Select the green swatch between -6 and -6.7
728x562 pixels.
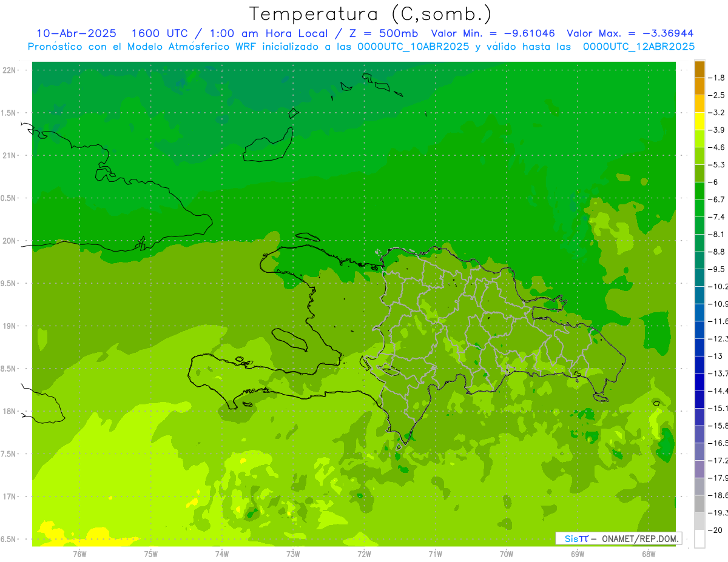(699, 191)
